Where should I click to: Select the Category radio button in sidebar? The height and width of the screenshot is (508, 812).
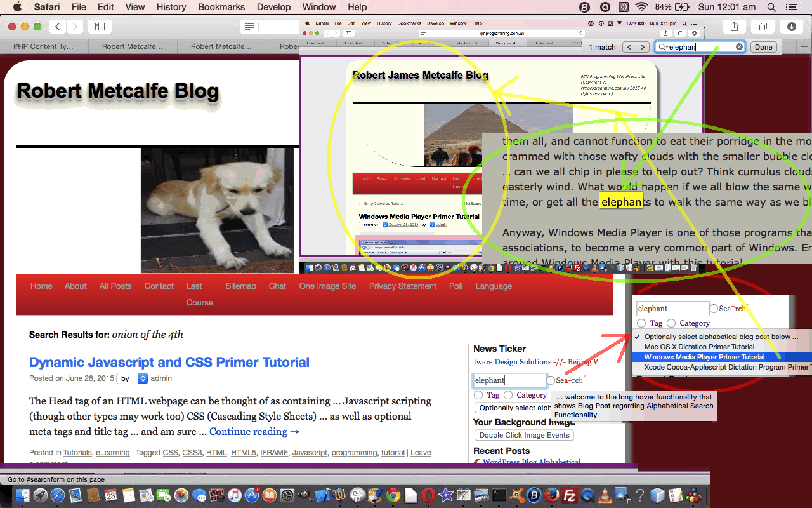point(508,395)
